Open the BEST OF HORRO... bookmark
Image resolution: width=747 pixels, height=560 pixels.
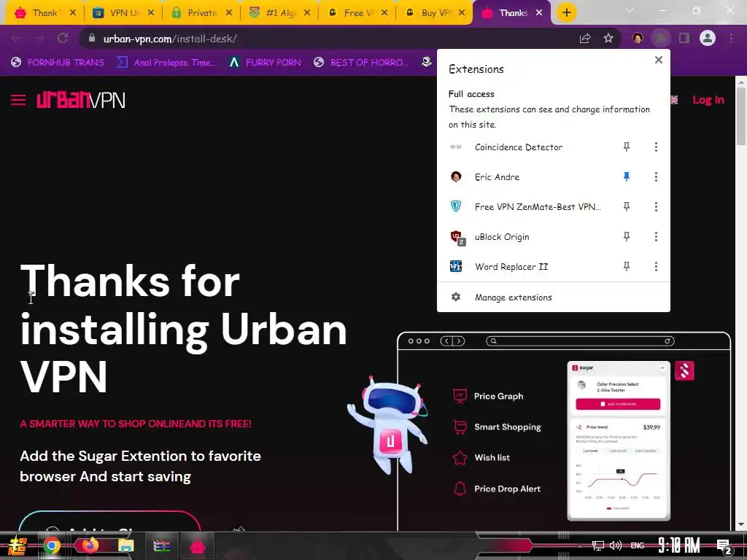[x=361, y=63]
